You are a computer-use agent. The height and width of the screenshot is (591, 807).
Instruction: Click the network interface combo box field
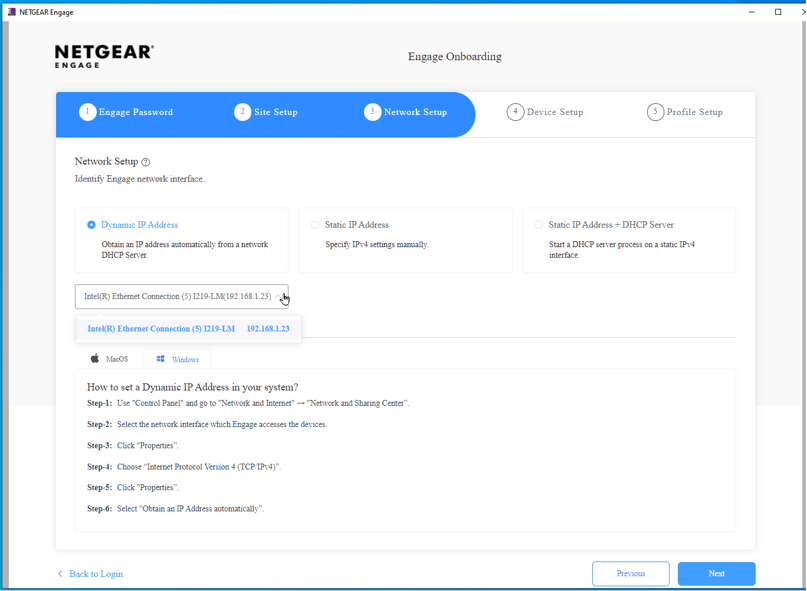pos(175,296)
